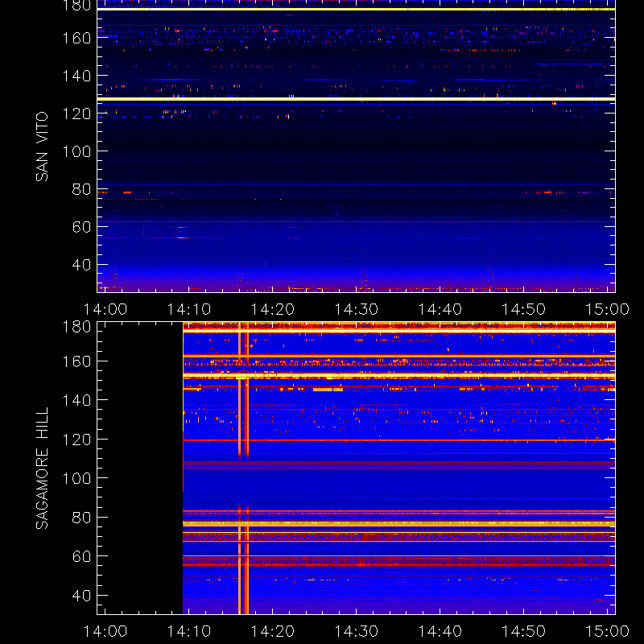Select the 160 label on Sagamore Hill axis
644x644 pixels.
pyautogui.click(x=76, y=361)
